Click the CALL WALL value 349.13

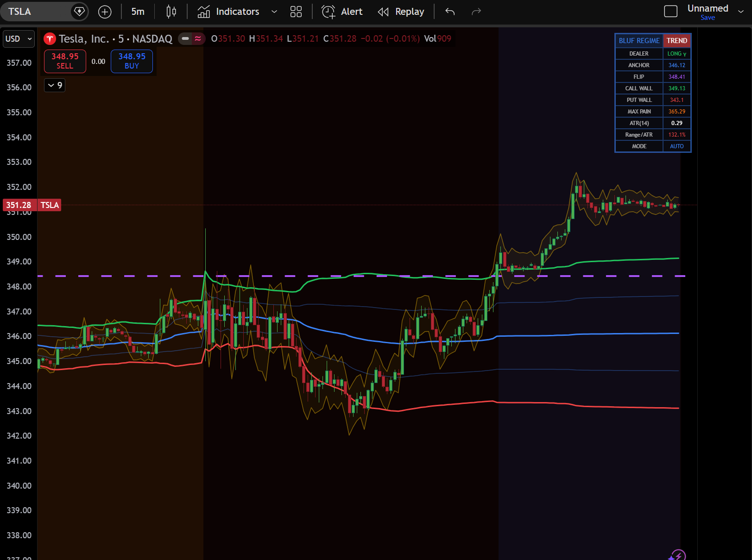(x=677, y=88)
